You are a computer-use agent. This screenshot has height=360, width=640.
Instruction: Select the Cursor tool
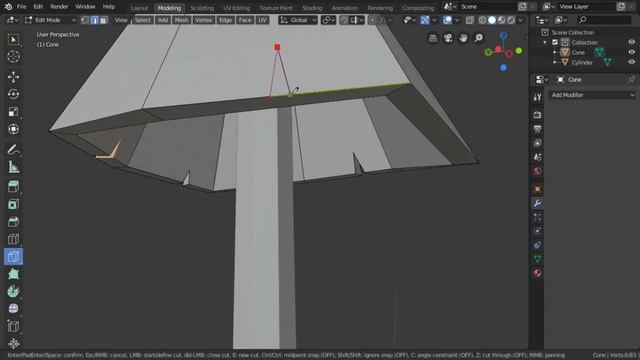pyautogui.click(x=13, y=57)
